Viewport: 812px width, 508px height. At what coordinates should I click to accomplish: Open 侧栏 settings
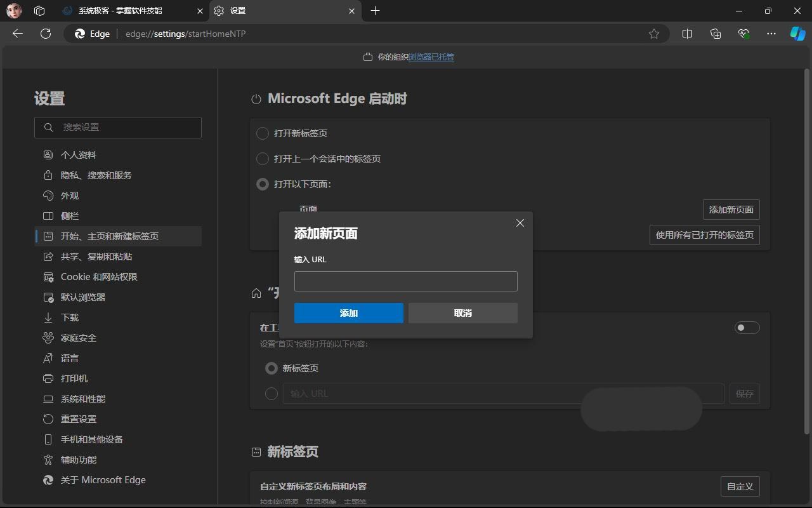(118, 216)
